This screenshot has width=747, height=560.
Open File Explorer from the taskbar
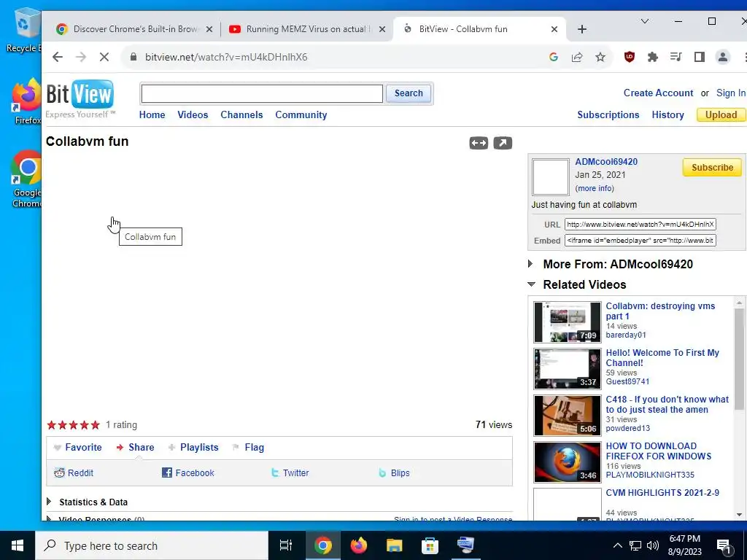click(395, 545)
